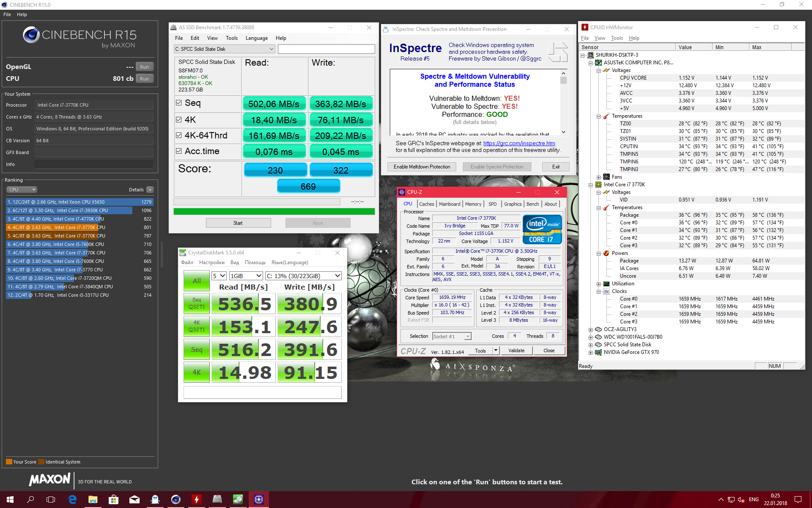The width and height of the screenshot is (812, 508).
Task: Switch to the Mainboard tab in CPU-Z
Action: point(449,204)
